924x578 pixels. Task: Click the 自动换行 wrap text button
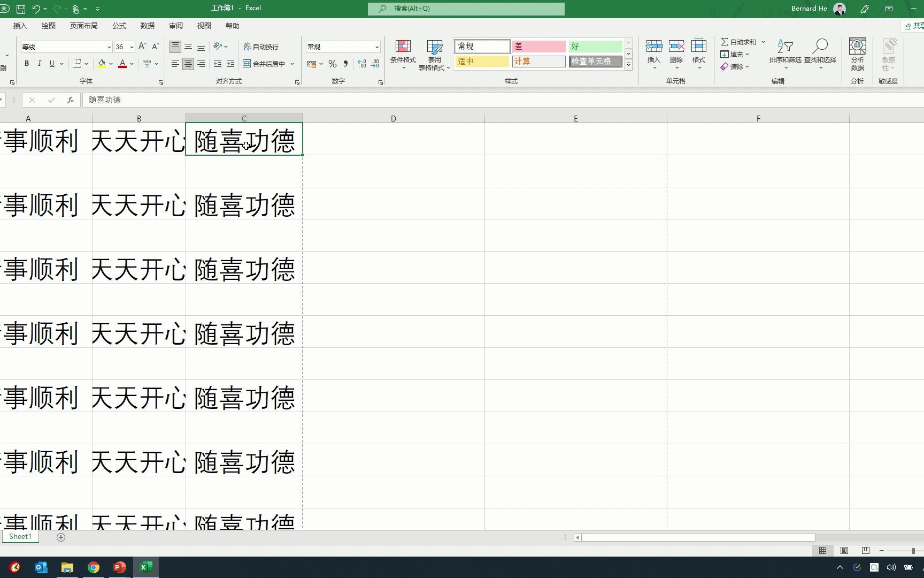(x=261, y=47)
